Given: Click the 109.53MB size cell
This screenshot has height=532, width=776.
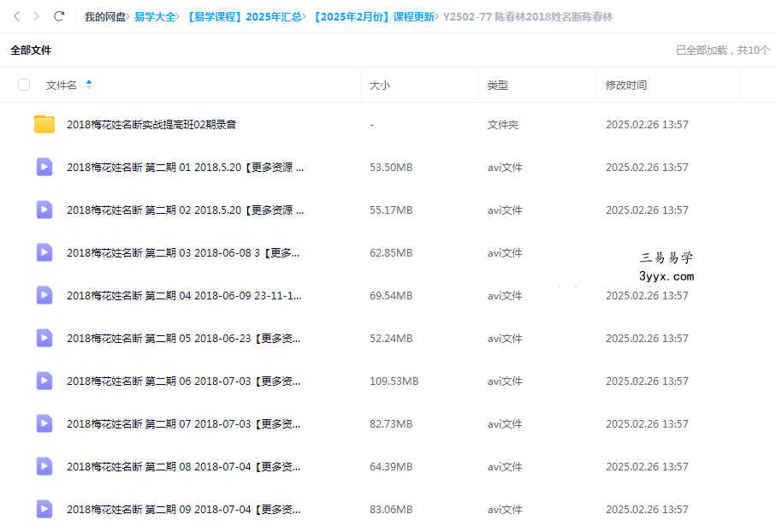Looking at the screenshot, I should point(394,381).
